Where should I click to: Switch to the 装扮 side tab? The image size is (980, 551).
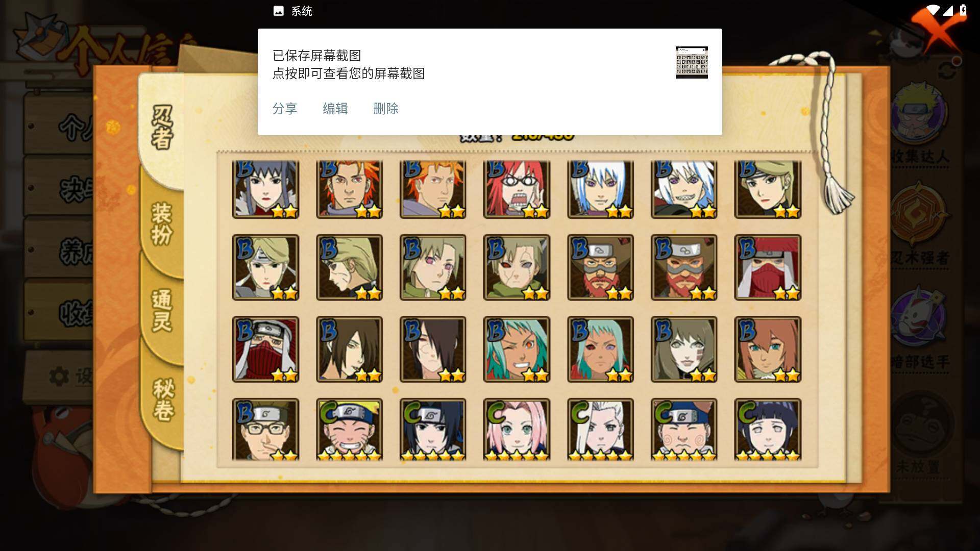(x=162, y=223)
